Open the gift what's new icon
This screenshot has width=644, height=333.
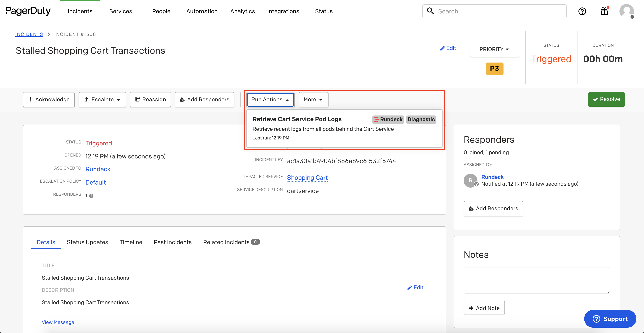point(605,11)
